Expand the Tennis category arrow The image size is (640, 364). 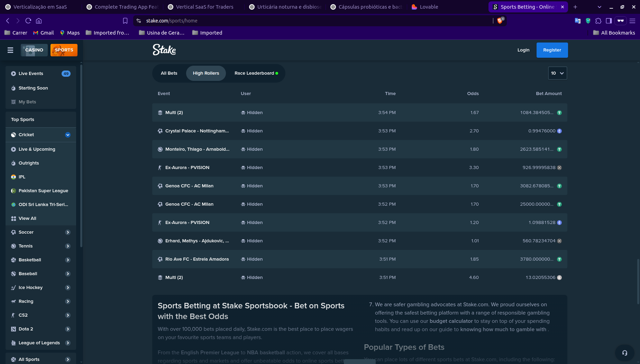point(68,246)
